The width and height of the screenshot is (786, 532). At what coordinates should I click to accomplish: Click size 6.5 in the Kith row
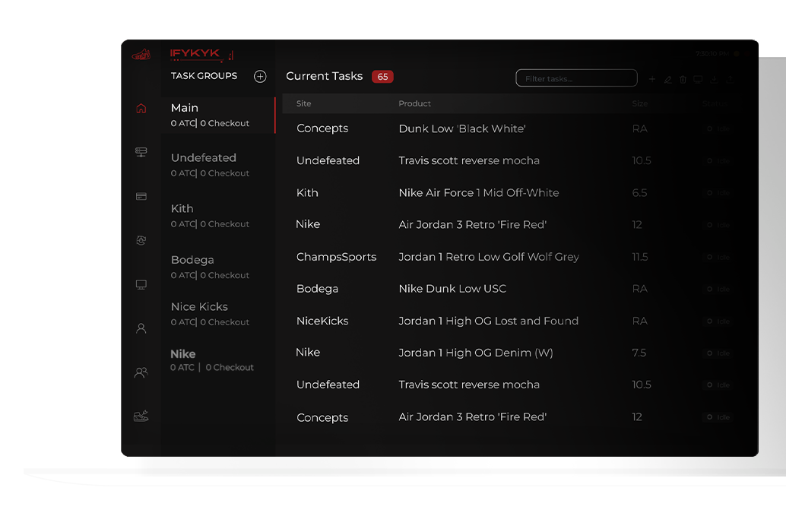tap(639, 193)
